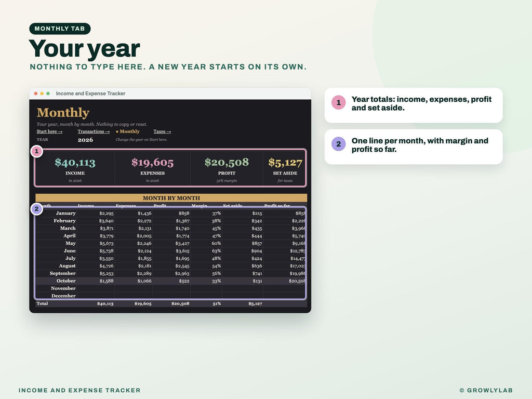Click the 'Income and Expense Tracker' window title
532x399 pixels.
pyautogui.click(x=90, y=94)
